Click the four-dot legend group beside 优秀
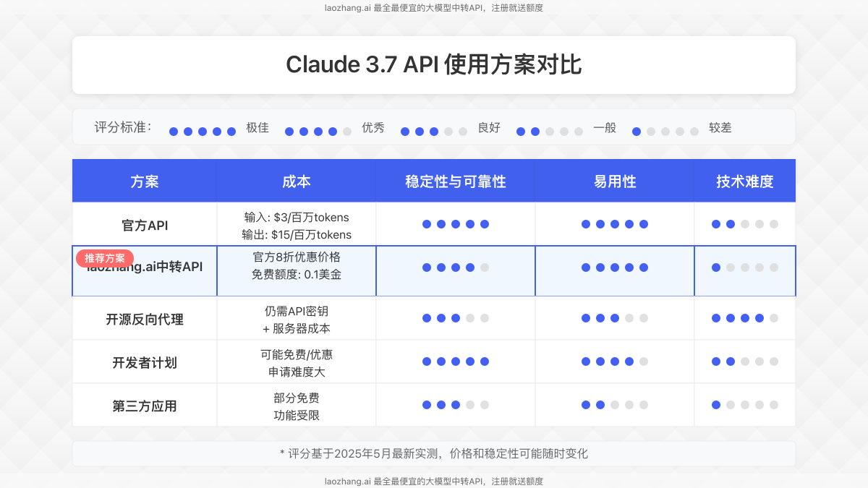 (x=318, y=132)
